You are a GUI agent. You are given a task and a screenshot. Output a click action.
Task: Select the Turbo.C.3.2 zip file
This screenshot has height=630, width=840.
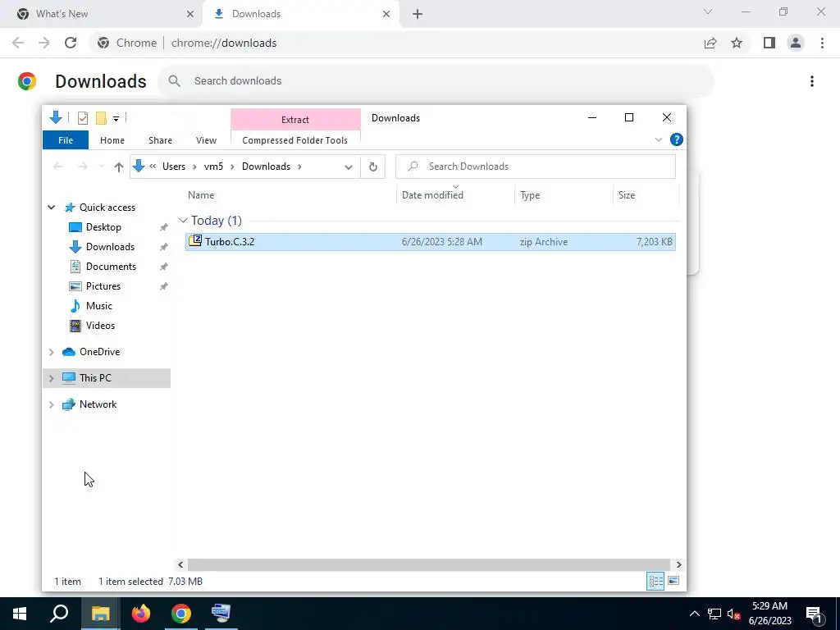click(430, 242)
